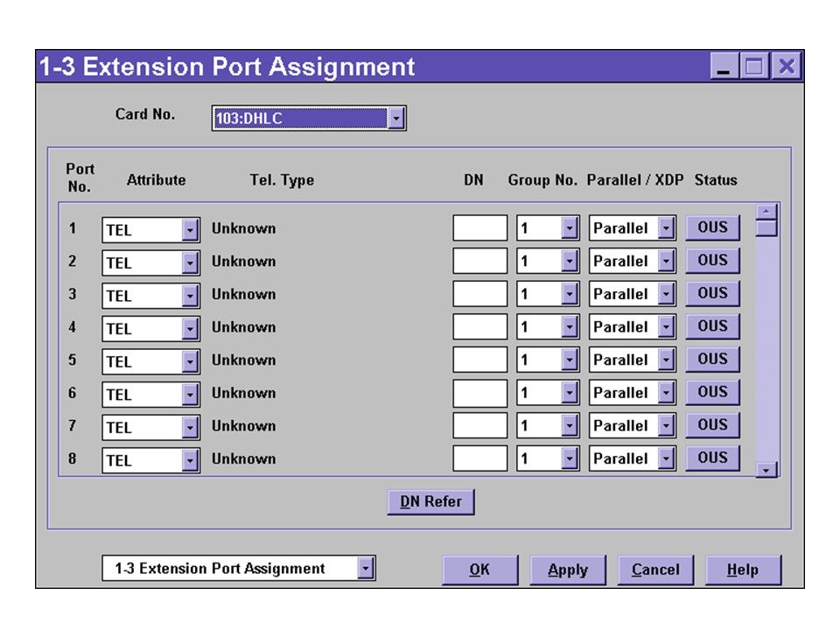840x630 pixels.
Task: Confirm with the OK button
Action: 480,570
